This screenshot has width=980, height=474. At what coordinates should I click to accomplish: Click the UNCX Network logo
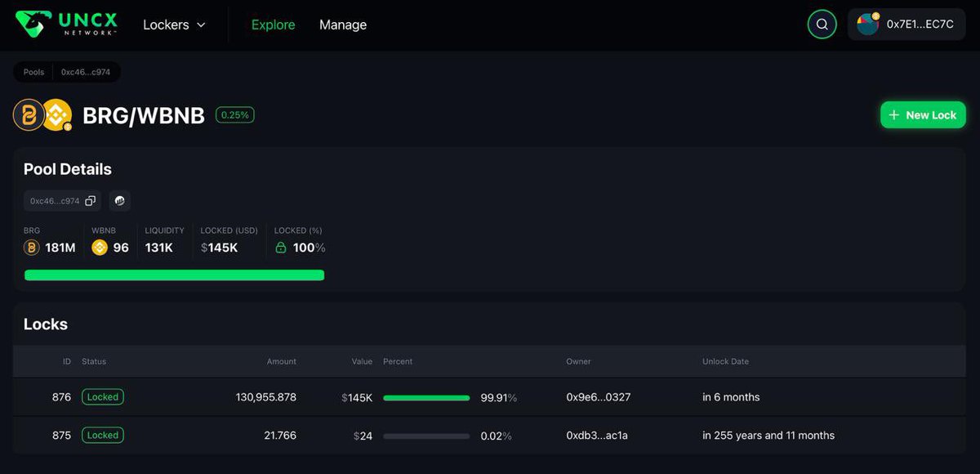click(x=67, y=24)
